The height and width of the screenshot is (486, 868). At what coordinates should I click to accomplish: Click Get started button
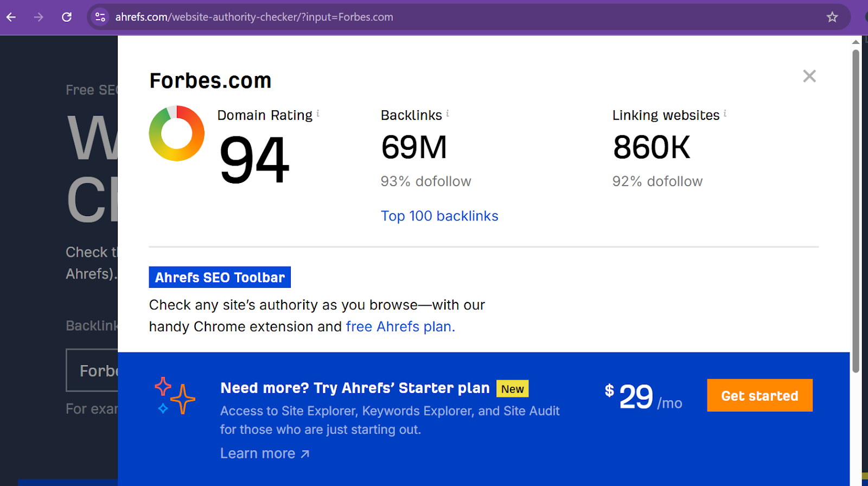pos(759,395)
